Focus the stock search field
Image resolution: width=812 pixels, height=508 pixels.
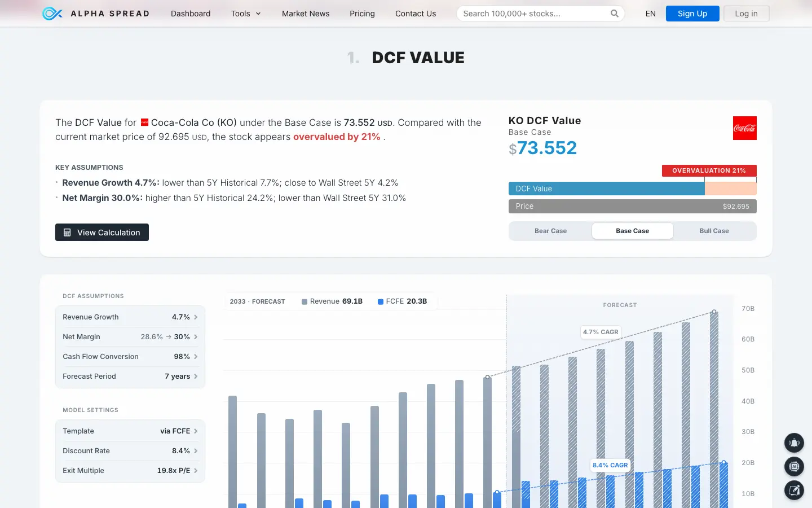[x=540, y=14]
